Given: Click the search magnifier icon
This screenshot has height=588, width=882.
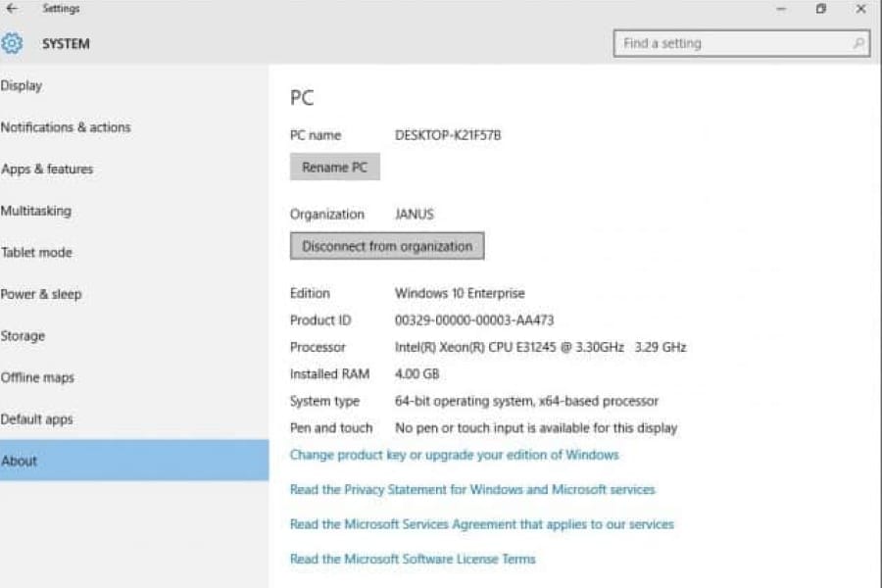Looking at the screenshot, I should coord(858,43).
